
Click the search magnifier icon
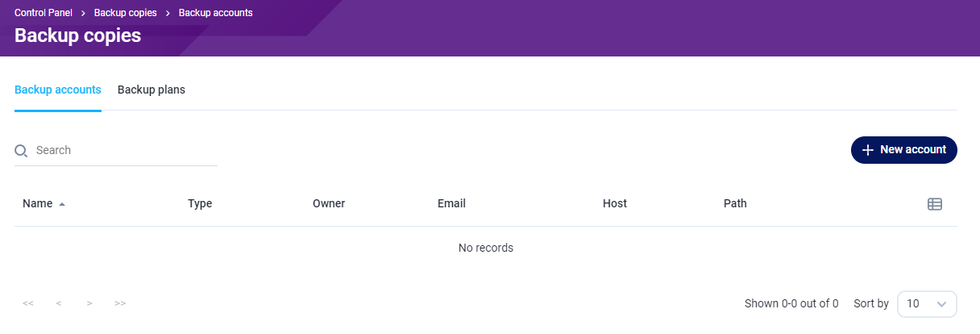21,151
